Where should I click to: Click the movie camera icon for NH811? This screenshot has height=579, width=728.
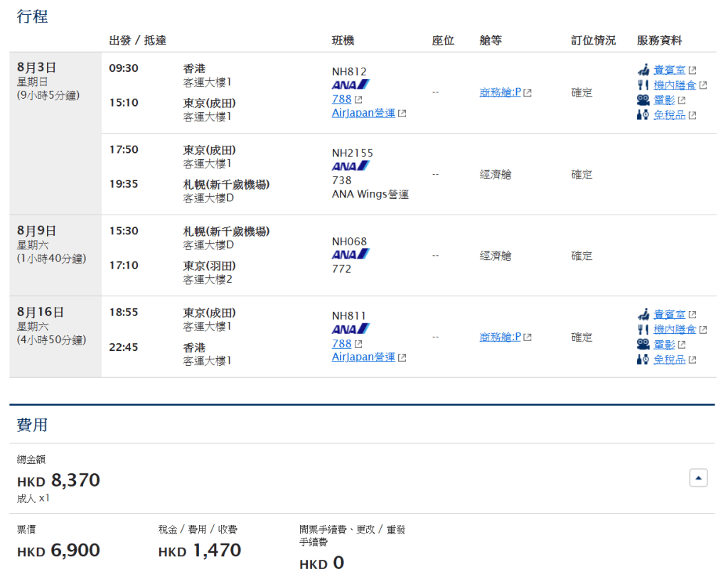(x=643, y=345)
